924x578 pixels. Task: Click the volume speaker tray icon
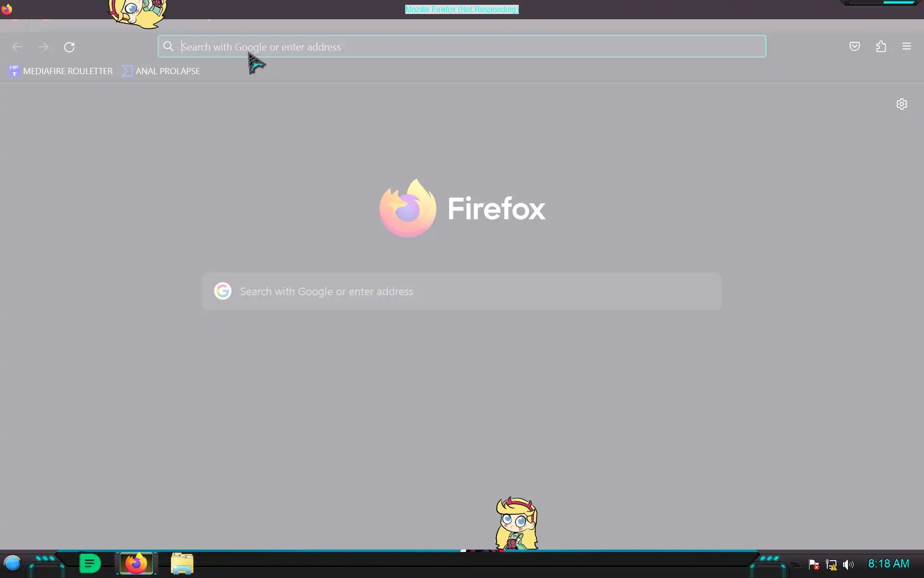848,565
